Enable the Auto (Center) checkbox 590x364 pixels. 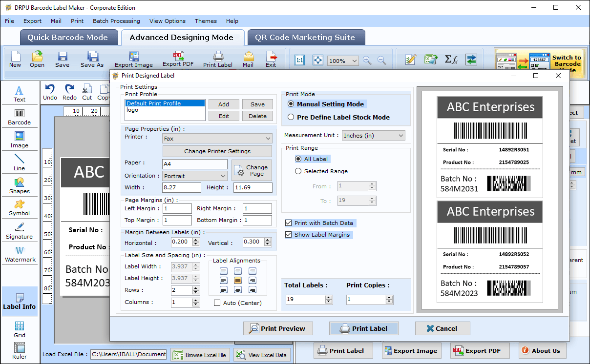click(217, 303)
